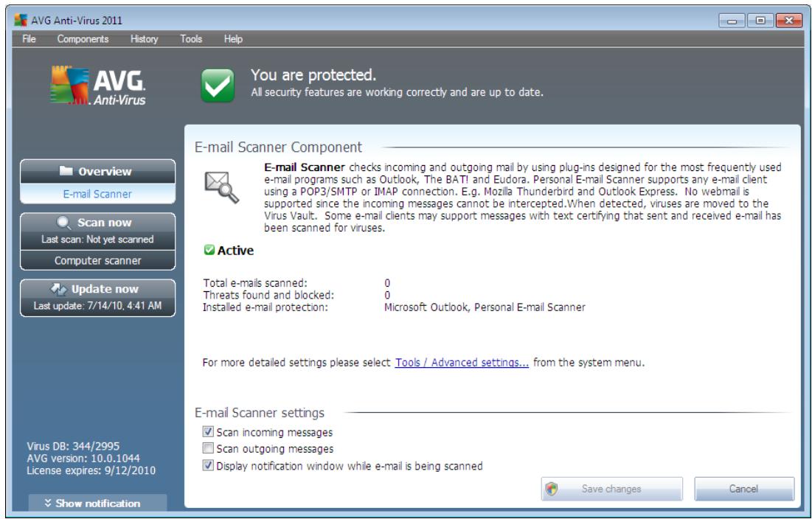Click the Cancel button
Image resolution: width=812 pixels, height=519 pixels.
pos(743,489)
